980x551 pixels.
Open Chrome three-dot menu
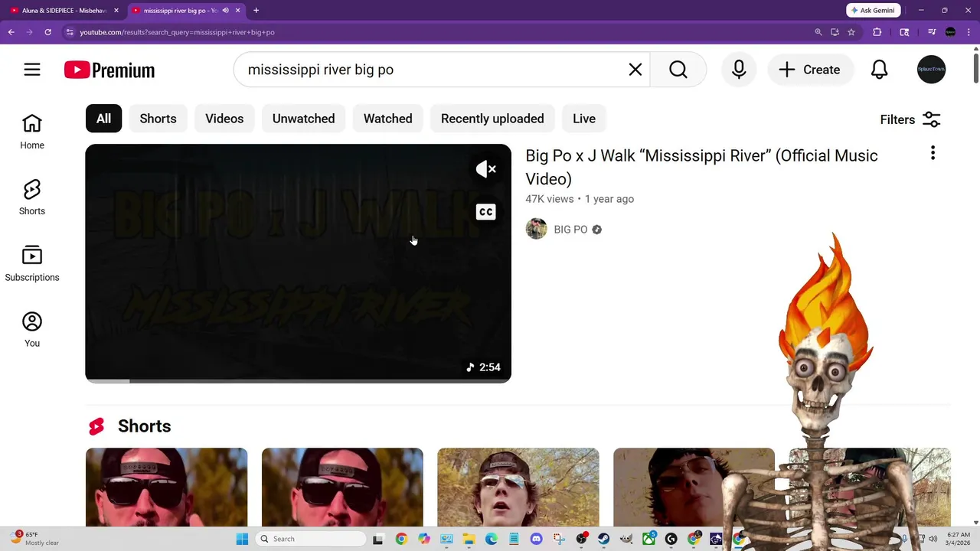(x=969, y=32)
